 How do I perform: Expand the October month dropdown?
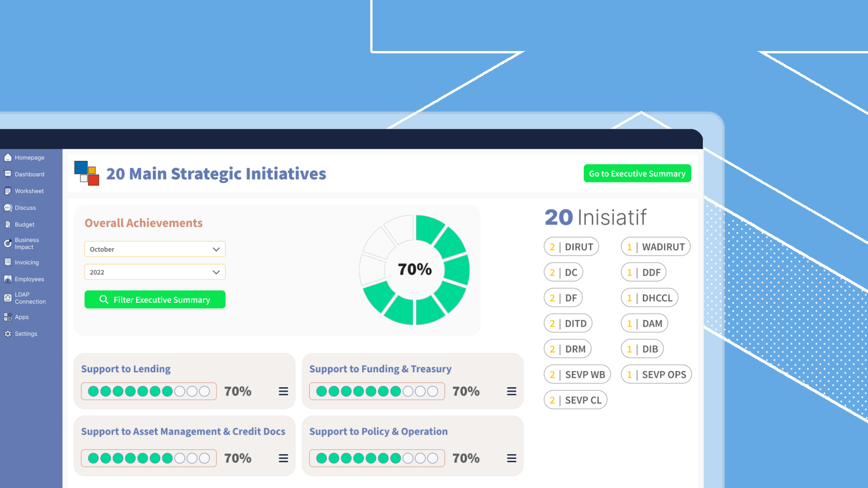[x=155, y=249]
